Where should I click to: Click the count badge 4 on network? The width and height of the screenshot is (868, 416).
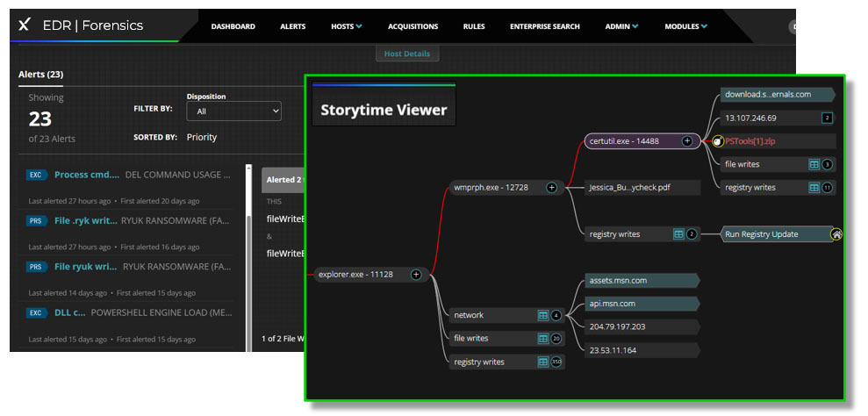coord(556,316)
